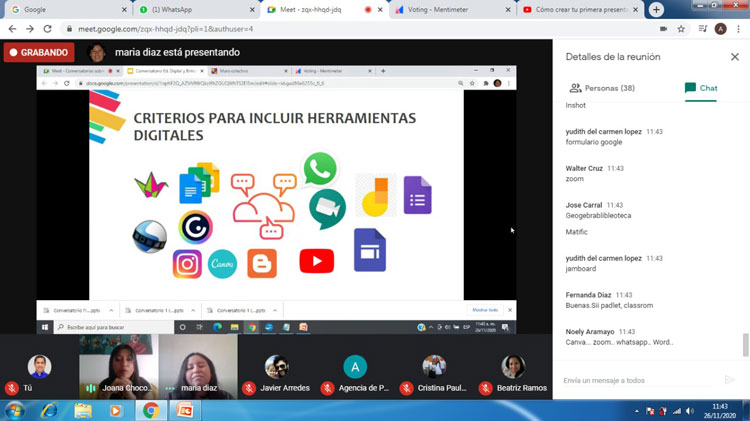Click the Google Meet green camera icon
Viewport: 750px width, 421px height.
[x=327, y=209]
